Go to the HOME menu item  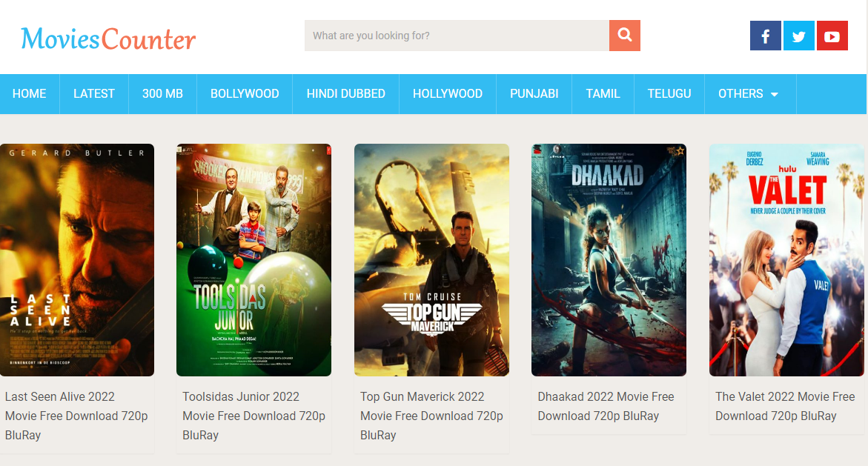(x=30, y=94)
